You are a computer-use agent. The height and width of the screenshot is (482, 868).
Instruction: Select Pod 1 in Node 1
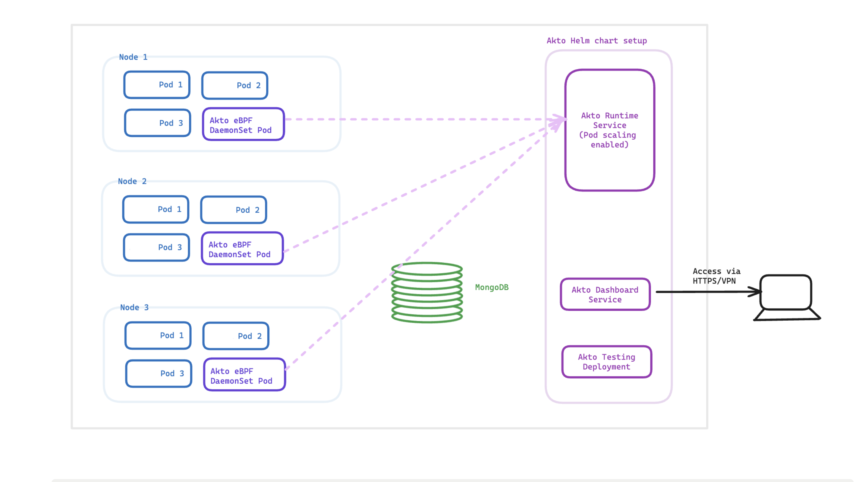coord(157,85)
